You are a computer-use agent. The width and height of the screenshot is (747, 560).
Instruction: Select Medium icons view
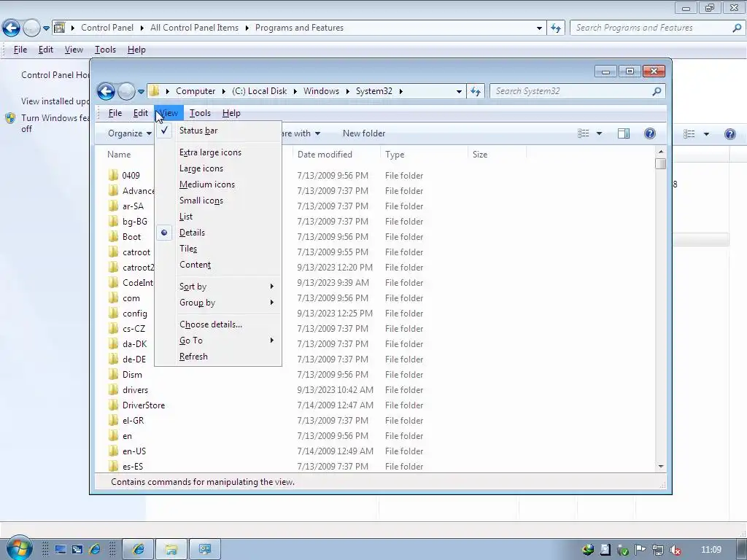point(218,184)
